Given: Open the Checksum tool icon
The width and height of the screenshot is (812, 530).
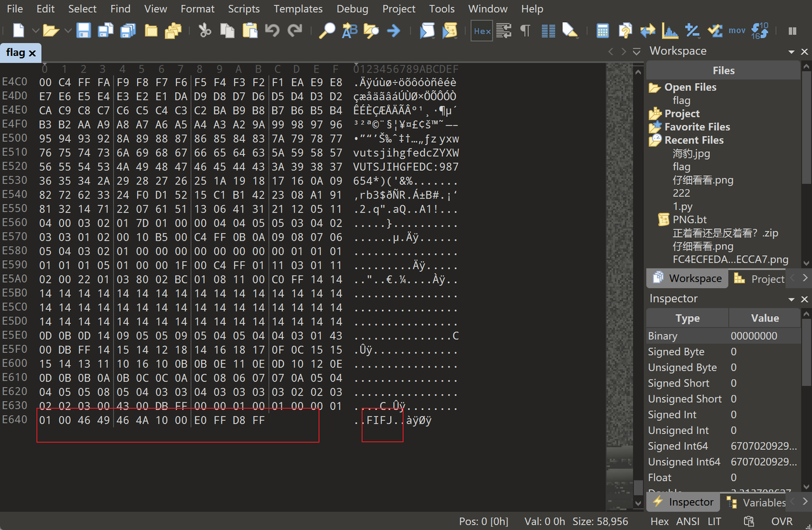Looking at the screenshot, I should (x=714, y=30).
